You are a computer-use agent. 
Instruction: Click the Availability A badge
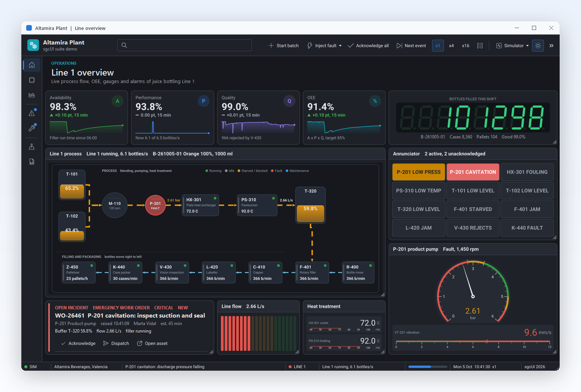tap(118, 101)
